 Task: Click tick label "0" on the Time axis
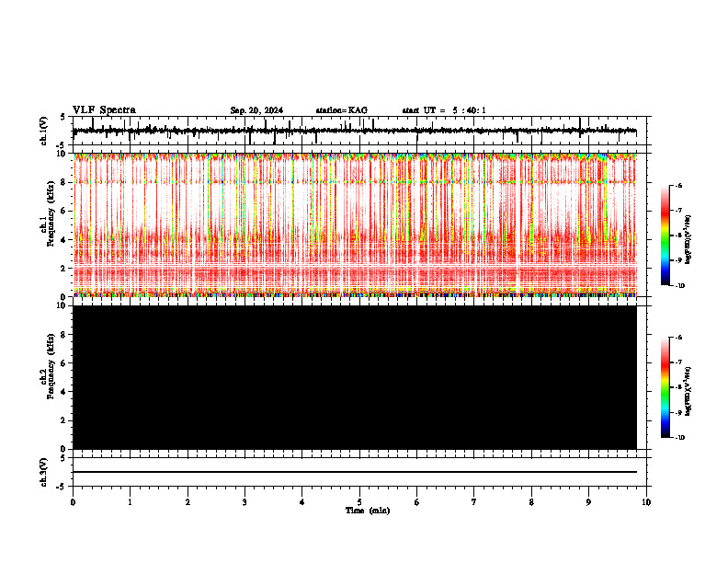(x=73, y=502)
